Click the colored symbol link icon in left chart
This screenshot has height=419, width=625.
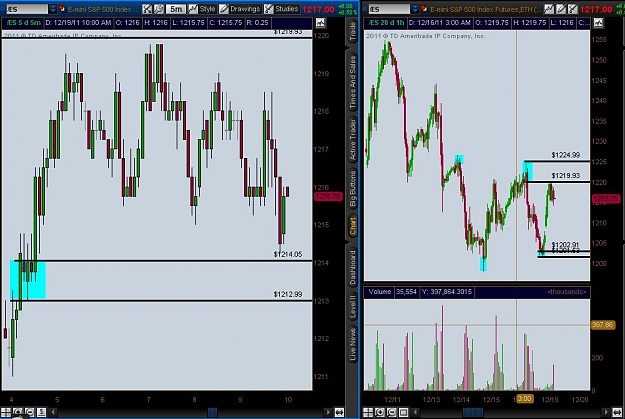(x=62, y=9)
